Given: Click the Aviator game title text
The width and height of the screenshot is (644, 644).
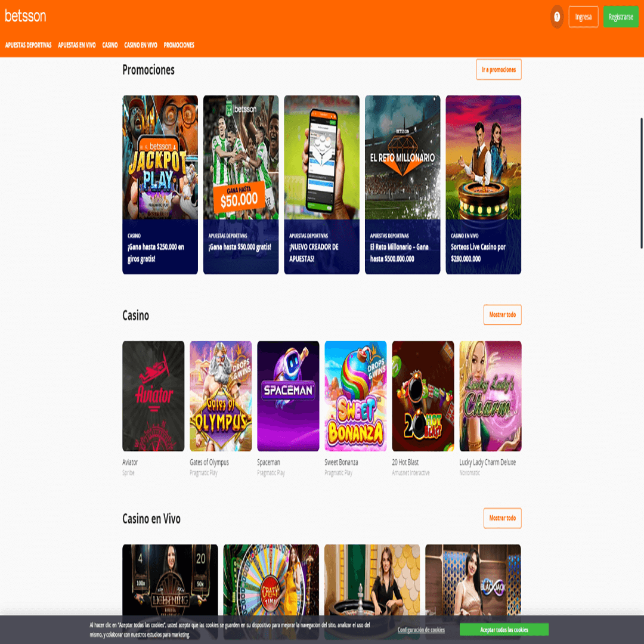Looking at the screenshot, I should click(x=130, y=462).
